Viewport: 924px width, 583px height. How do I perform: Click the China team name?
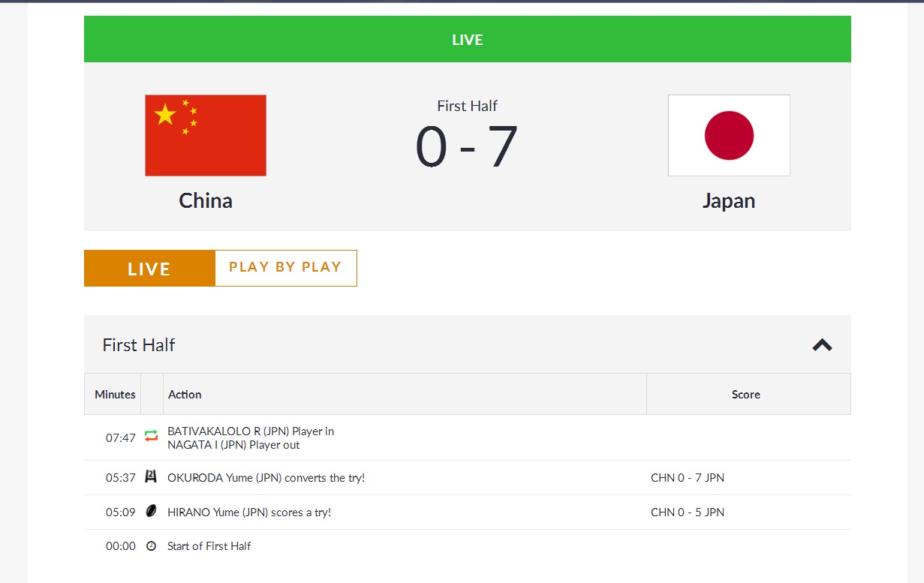(x=206, y=200)
